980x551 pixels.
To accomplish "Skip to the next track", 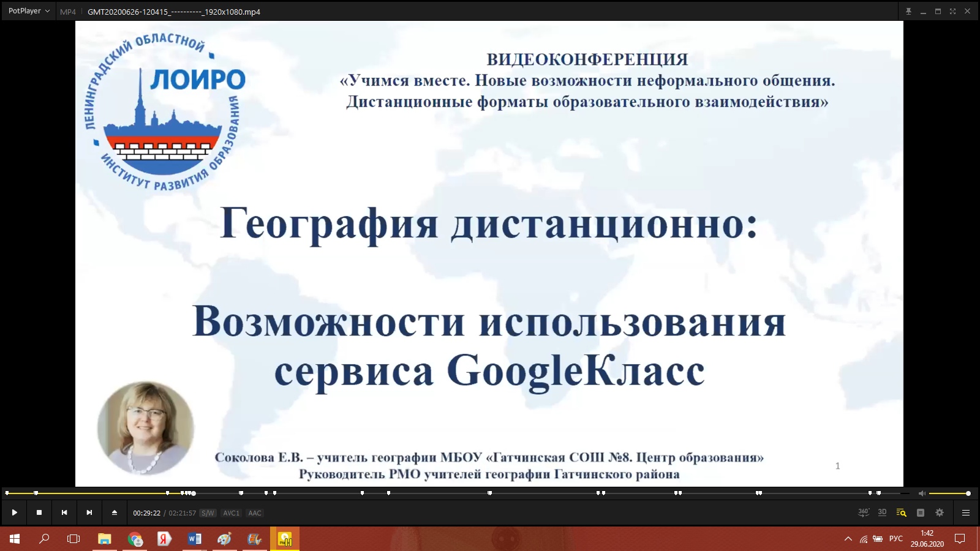I will point(89,512).
